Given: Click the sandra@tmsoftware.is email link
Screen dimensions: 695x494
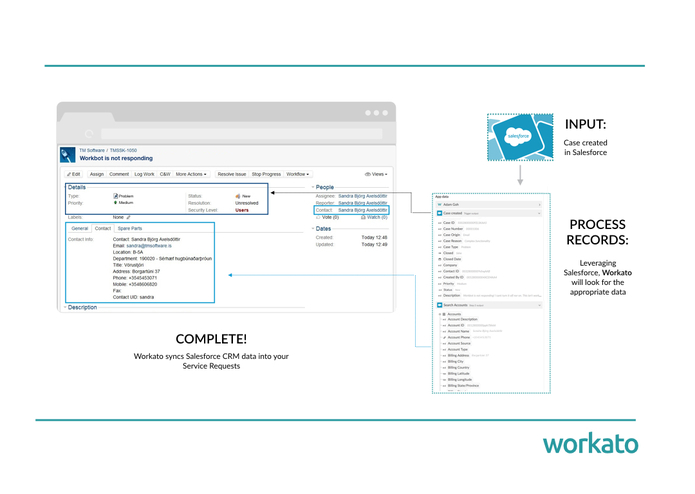Looking at the screenshot, I should pyautogui.click(x=149, y=245).
